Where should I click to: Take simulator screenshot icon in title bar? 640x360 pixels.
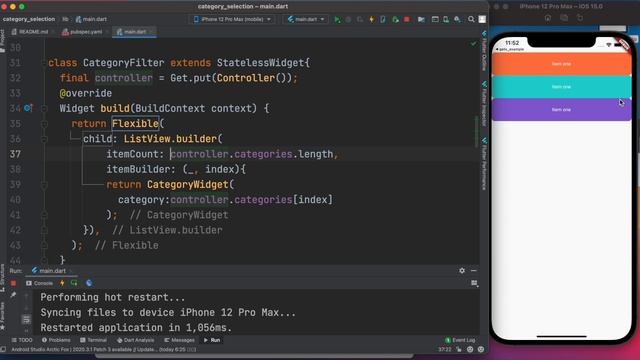point(564,18)
